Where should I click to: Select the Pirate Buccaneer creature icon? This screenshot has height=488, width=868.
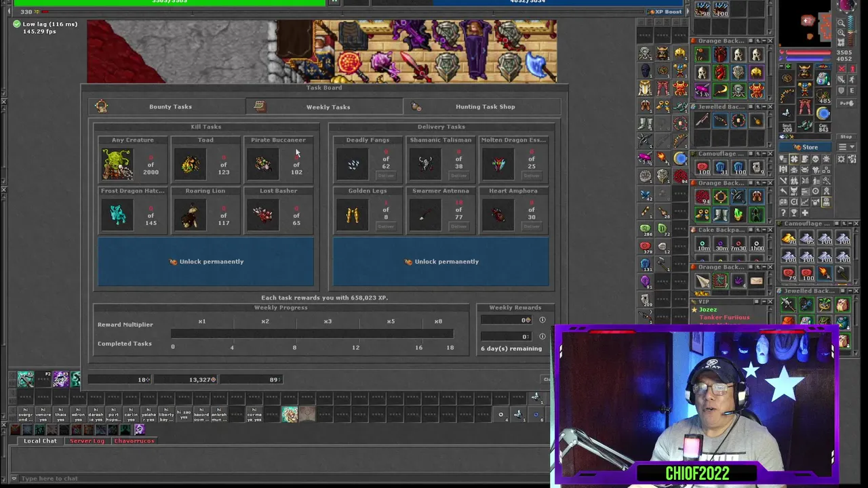(263, 164)
